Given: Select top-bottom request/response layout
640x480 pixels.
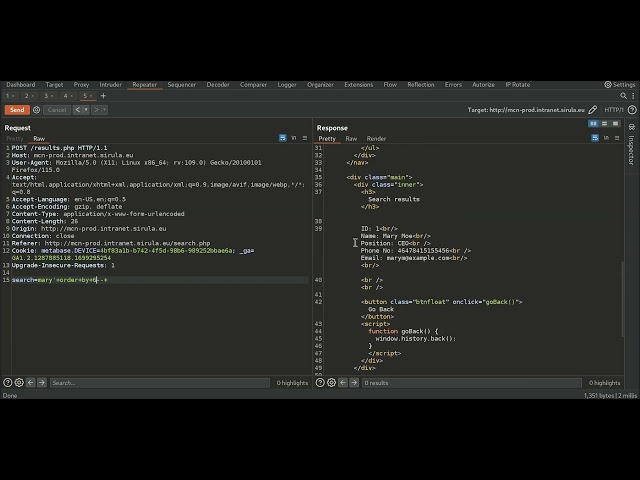Looking at the screenshot, I should click(604, 124).
